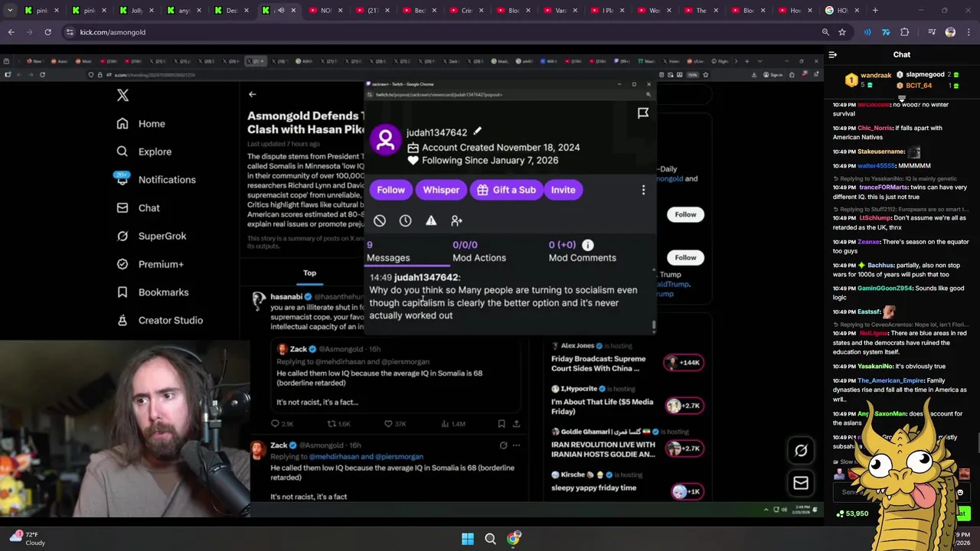Click the Mod Comments info icon
The image size is (980, 551).
click(x=588, y=245)
